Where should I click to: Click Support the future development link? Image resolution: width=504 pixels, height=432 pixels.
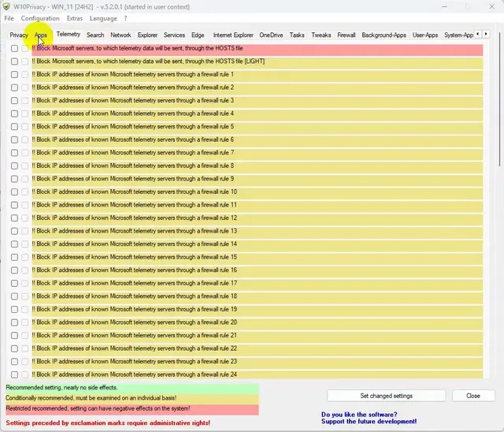pyautogui.click(x=369, y=422)
